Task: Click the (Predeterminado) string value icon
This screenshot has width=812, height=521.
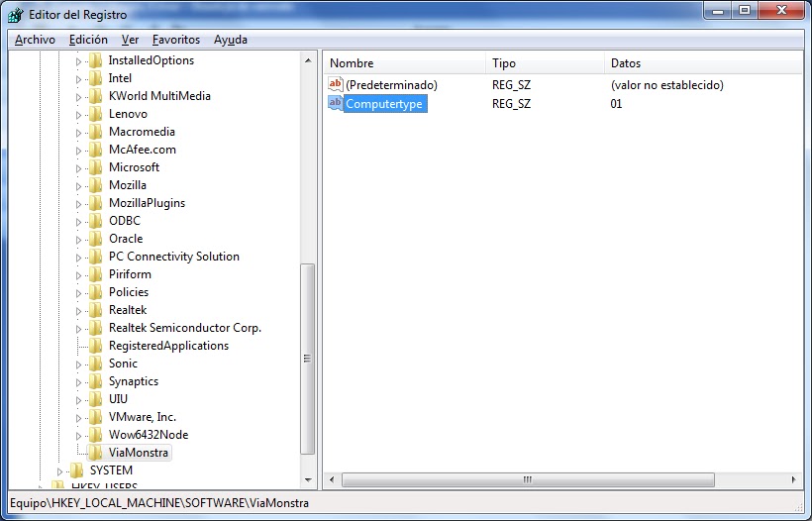Action: 336,84
